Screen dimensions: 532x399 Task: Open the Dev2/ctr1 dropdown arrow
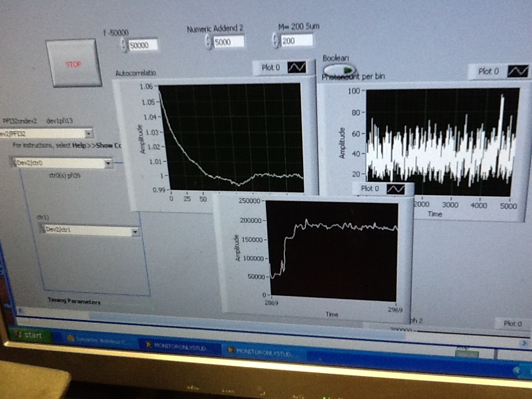click(x=135, y=232)
